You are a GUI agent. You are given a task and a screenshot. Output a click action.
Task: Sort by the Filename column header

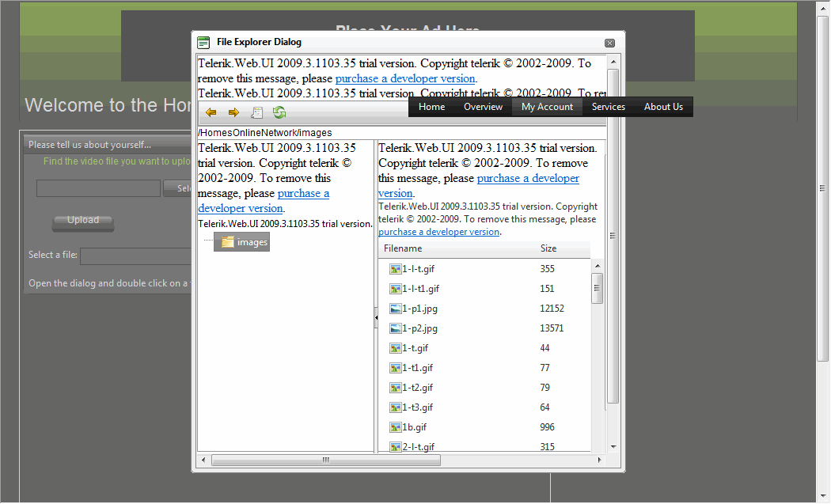403,248
